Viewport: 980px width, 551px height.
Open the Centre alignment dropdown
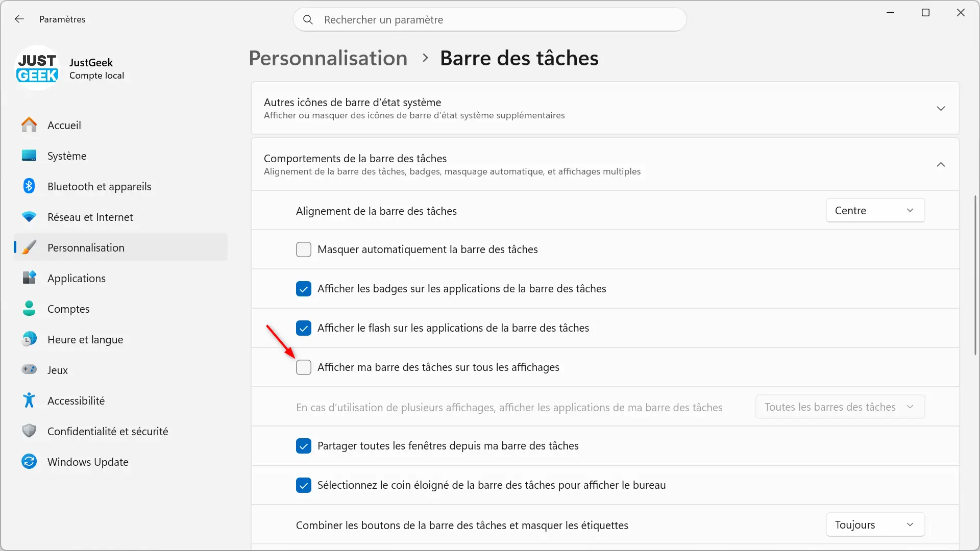point(875,210)
